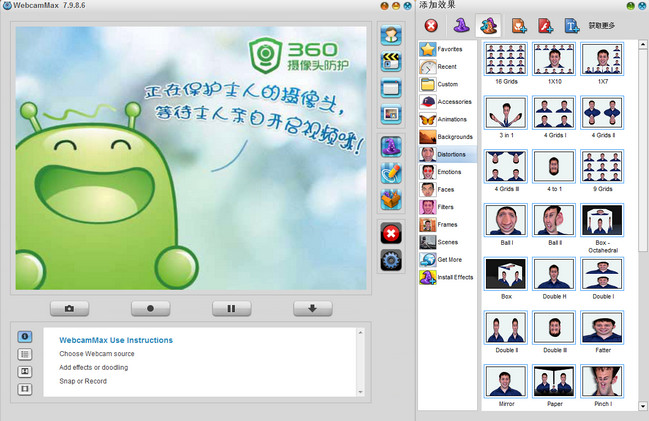This screenshot has width=649, height=421.
Task: Click the 获取更多 link in the toolbar
Action: [602, 25]
